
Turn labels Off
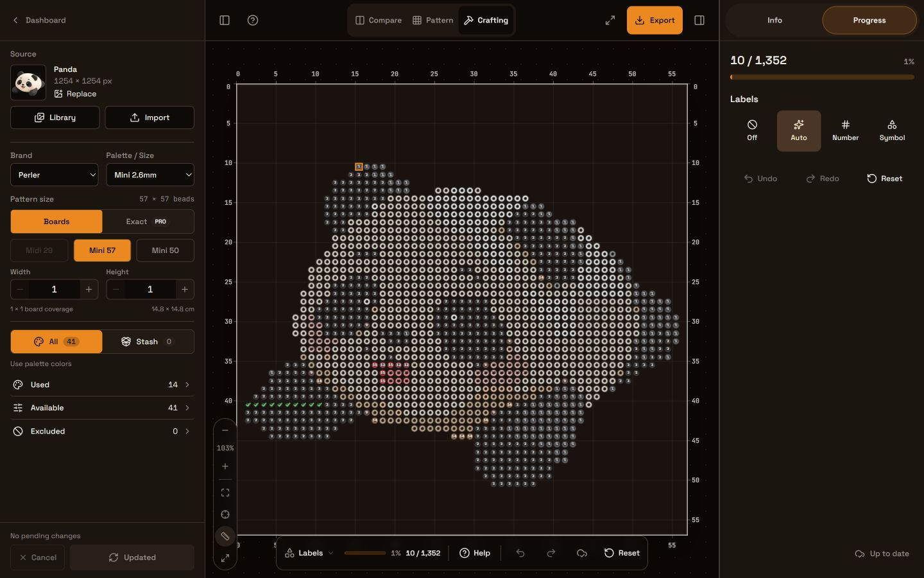coord(752,130)
